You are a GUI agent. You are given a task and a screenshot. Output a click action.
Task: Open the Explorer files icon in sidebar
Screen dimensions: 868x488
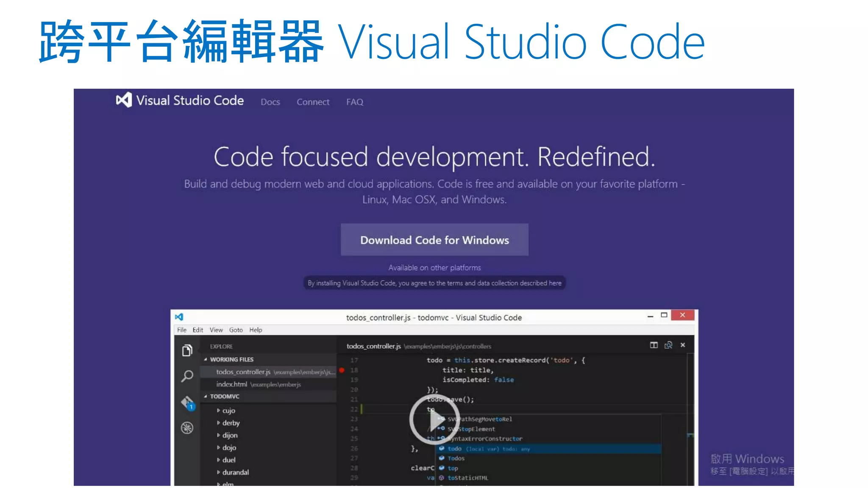[x=187, y=351]
